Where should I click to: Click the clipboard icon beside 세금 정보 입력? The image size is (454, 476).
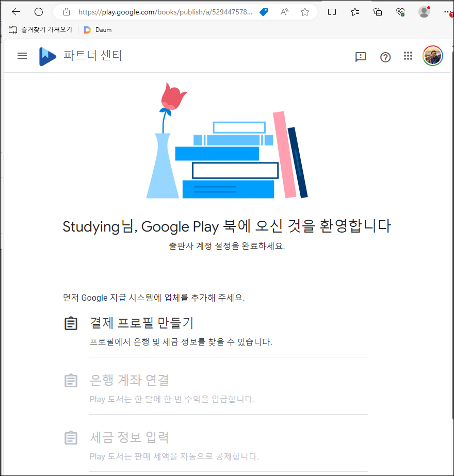[x=71, y=438]
